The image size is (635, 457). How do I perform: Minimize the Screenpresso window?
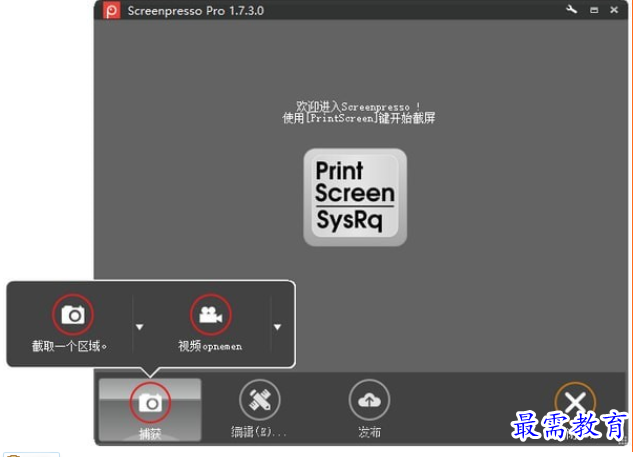click(594, 10)
